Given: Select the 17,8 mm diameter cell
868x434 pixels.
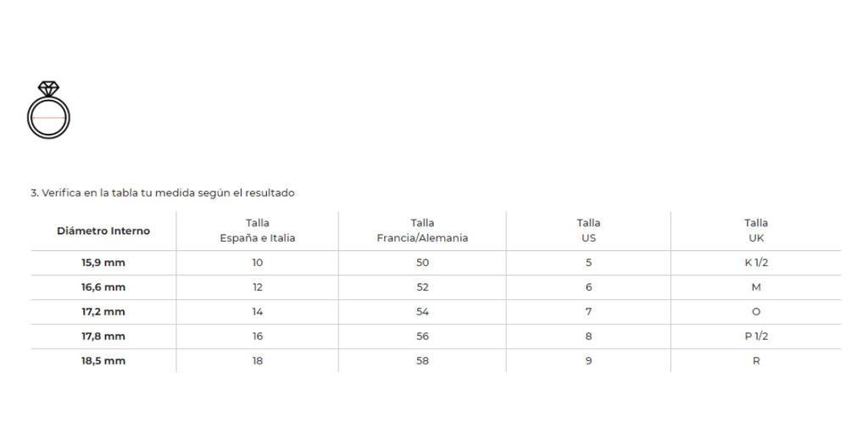Looking at the screenshot, I should point(103,337).
